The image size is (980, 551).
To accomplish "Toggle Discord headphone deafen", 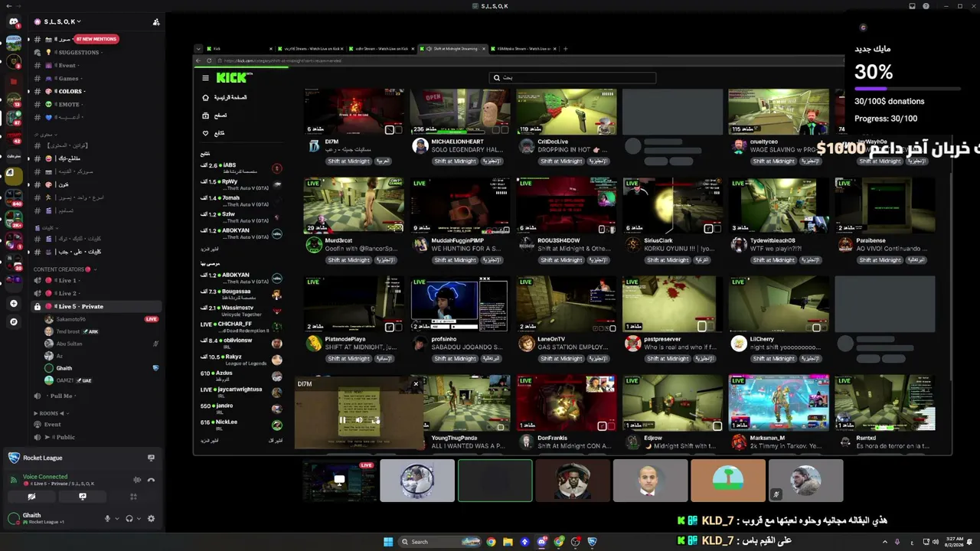I will [129, 518].
